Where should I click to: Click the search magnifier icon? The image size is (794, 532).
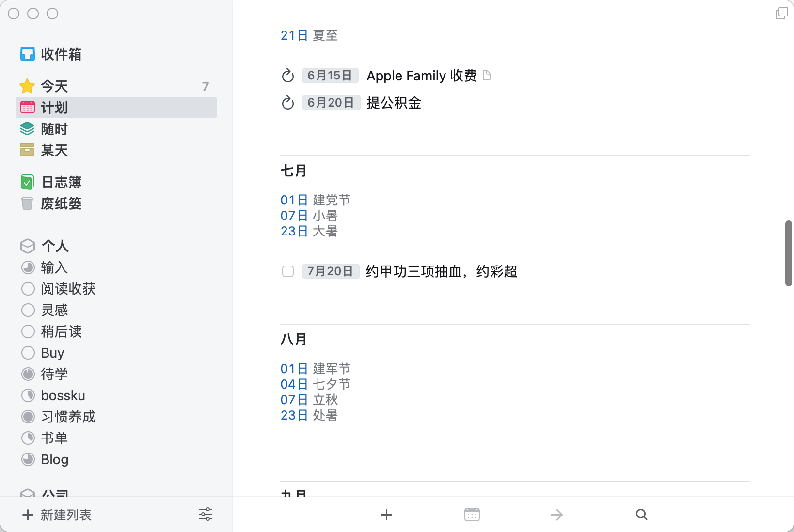tap(641, 515)
